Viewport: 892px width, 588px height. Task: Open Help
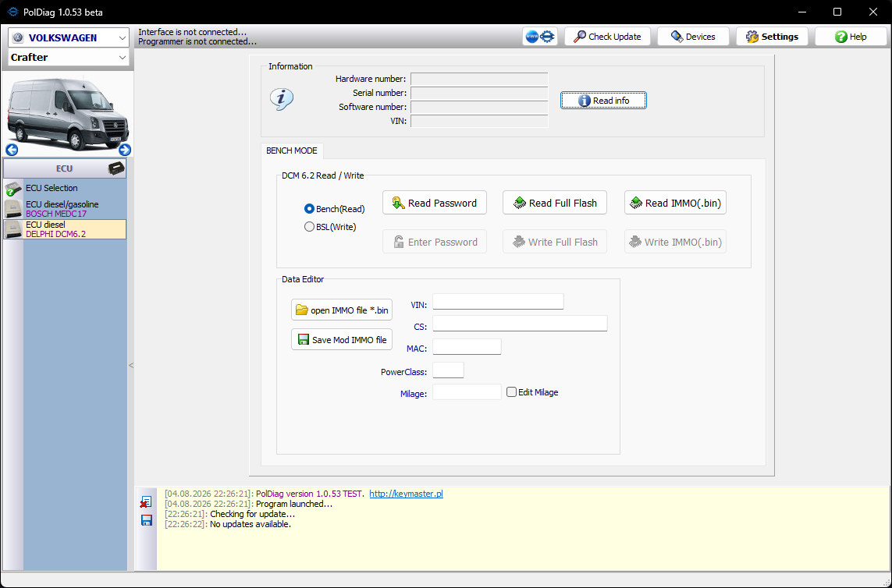coord(851,37)
